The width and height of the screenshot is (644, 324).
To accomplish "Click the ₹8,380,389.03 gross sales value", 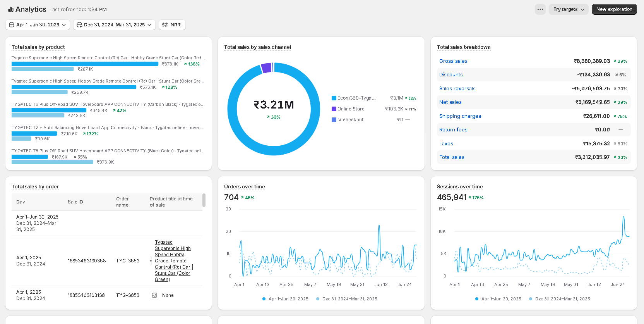I will coord(592,61).
